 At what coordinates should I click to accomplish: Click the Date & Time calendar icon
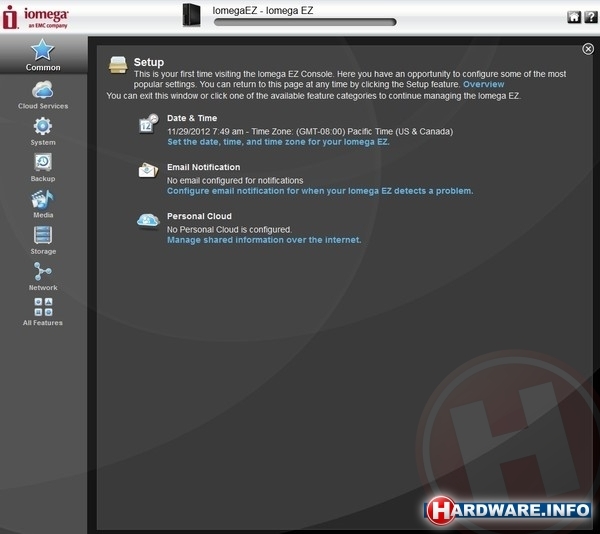[148, 123]
